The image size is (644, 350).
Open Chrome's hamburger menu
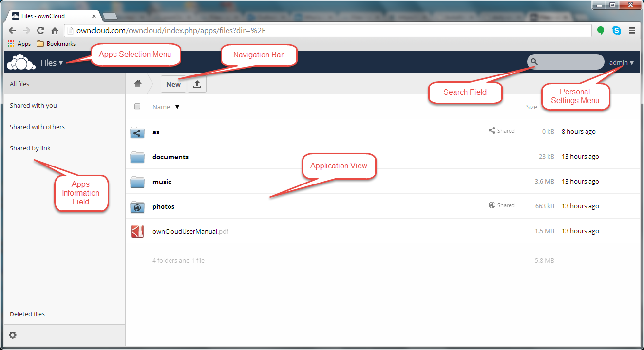pyautogui.click(x=632, y=30)
